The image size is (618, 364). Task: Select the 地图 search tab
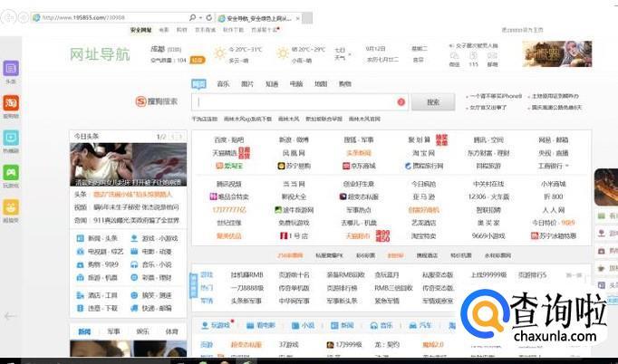[321, 84]
